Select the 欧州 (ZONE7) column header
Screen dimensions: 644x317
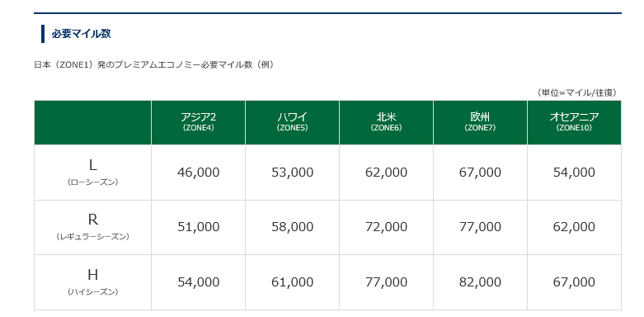point(480,122)
